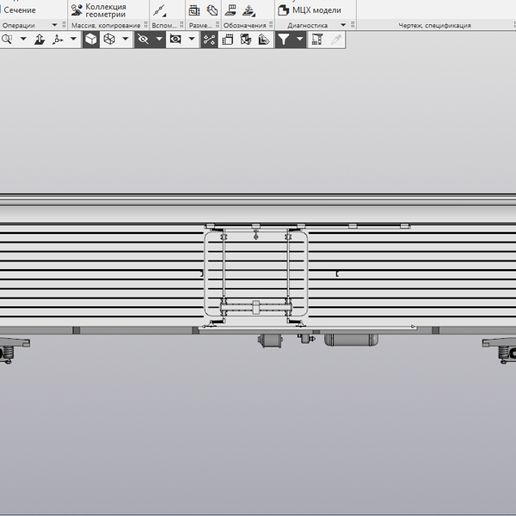Open the Обозначения panel group
The width and height of the screenshot is (516, 516).
(x=245, y=25)
